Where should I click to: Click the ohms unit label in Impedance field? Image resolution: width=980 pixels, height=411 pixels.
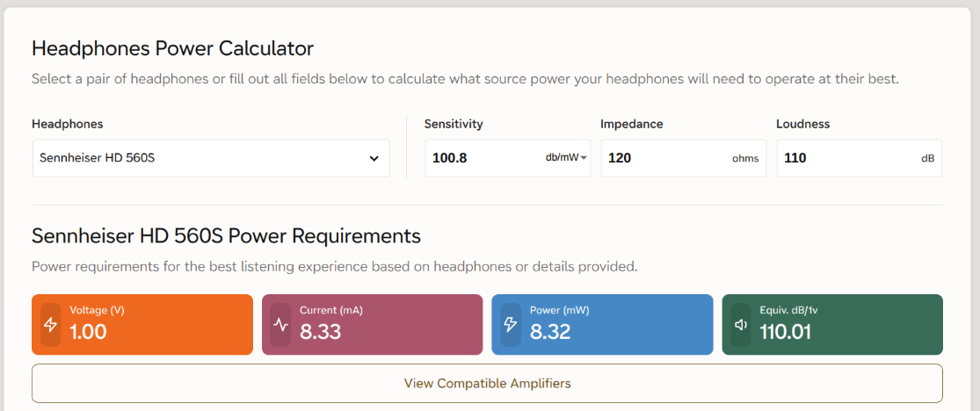coord(745,159)
